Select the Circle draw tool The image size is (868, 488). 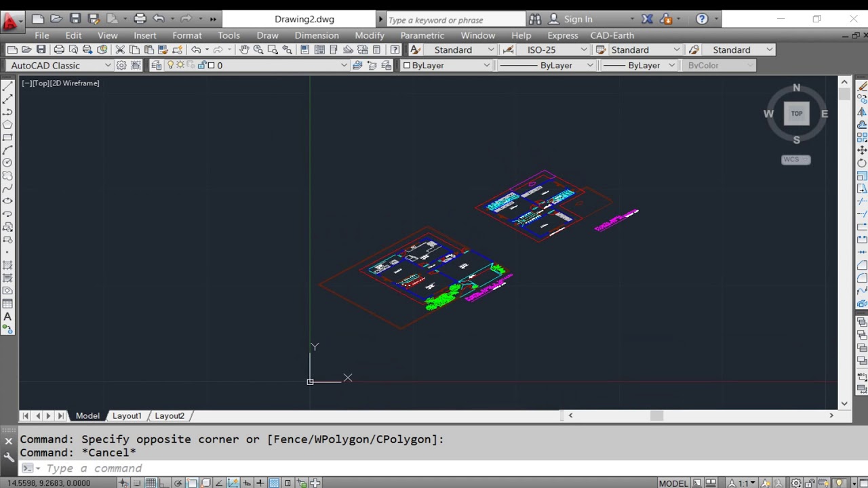tap(7, 163)
